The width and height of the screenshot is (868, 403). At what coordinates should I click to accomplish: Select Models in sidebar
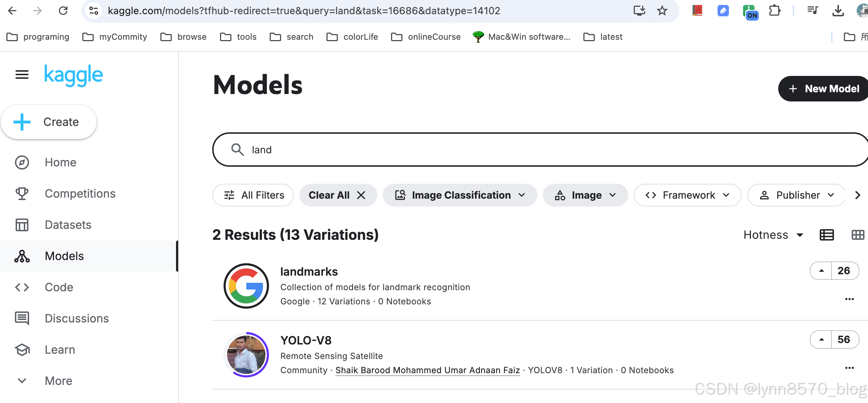[x=89, y=256]
